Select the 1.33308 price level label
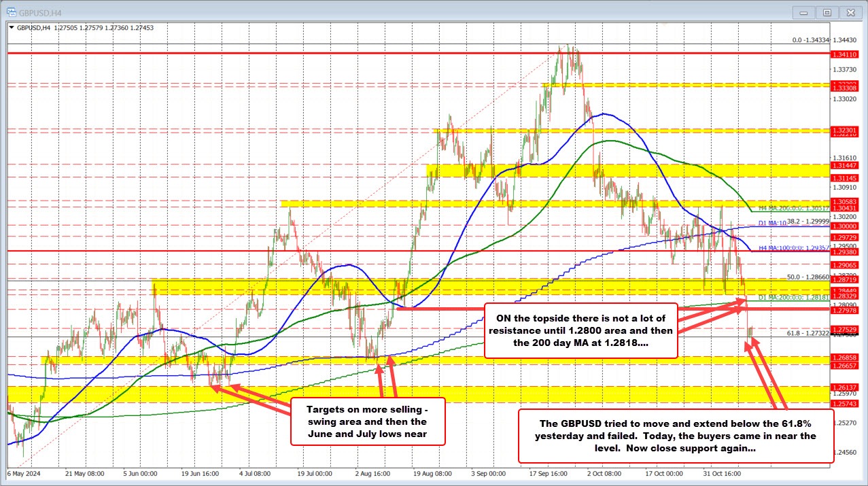 point(845,88)
